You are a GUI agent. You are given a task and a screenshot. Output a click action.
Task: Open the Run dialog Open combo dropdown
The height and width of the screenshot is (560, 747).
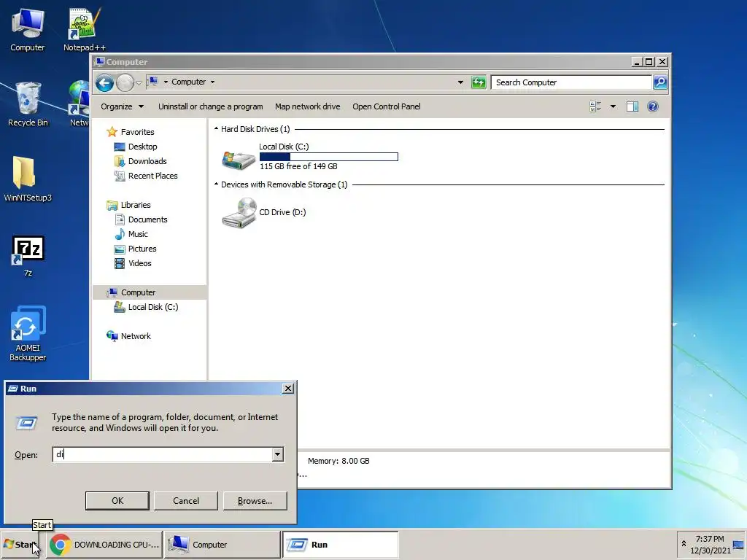(277, 454)
